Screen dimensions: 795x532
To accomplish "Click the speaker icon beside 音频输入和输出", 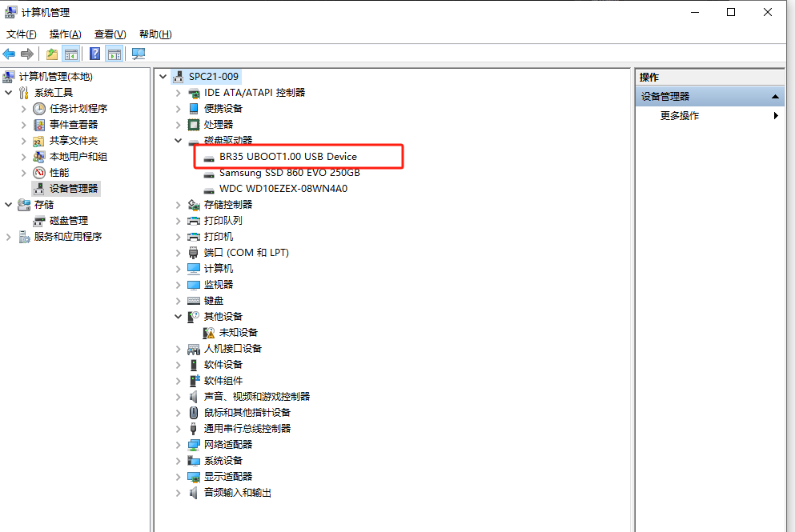I will 194,493.
